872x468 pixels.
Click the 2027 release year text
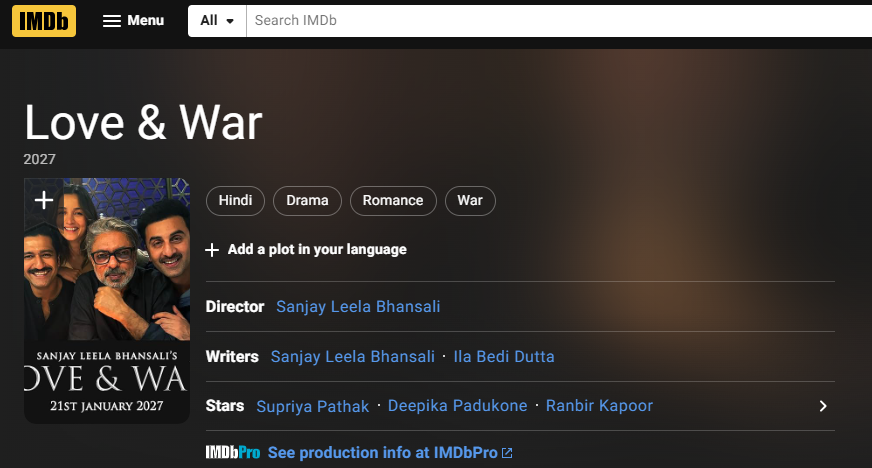click(x=39, y=160)
